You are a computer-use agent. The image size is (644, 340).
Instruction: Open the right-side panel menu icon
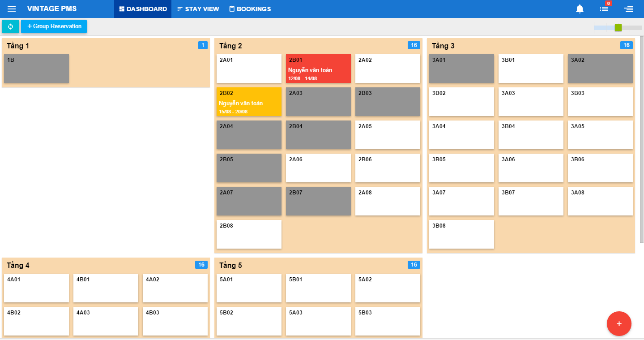tap(628, 9)
